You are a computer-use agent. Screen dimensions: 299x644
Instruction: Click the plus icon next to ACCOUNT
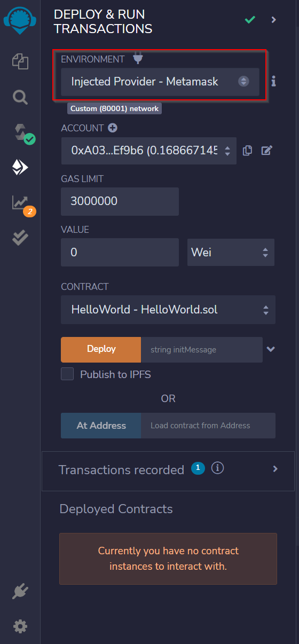point(113,128)
